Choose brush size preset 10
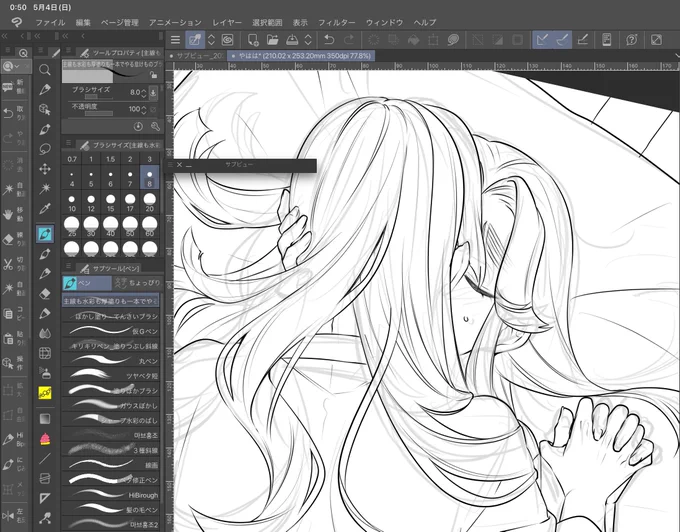 (72, 202)
